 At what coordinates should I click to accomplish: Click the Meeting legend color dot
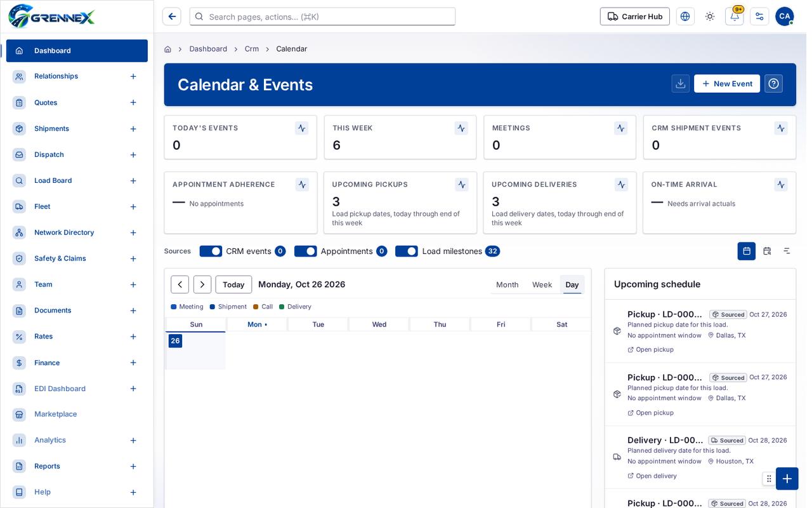point(174,307)
